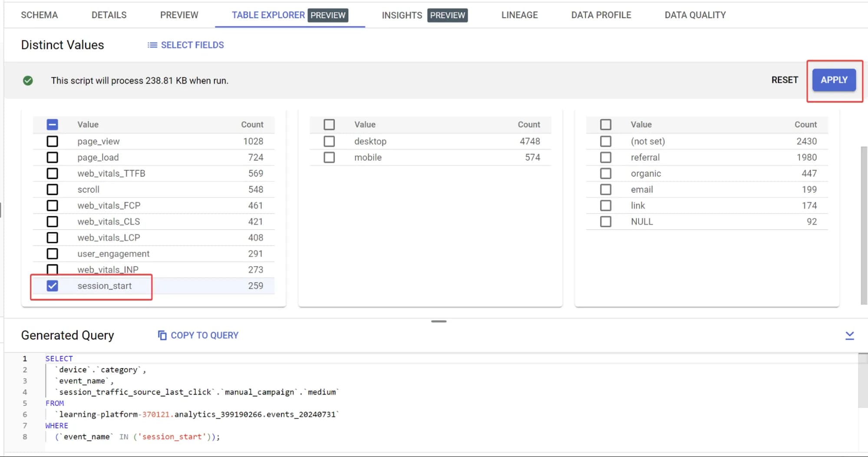Check the page_load checkbox
The height and width of the screenshot is (457, 868).
[52, 158]
